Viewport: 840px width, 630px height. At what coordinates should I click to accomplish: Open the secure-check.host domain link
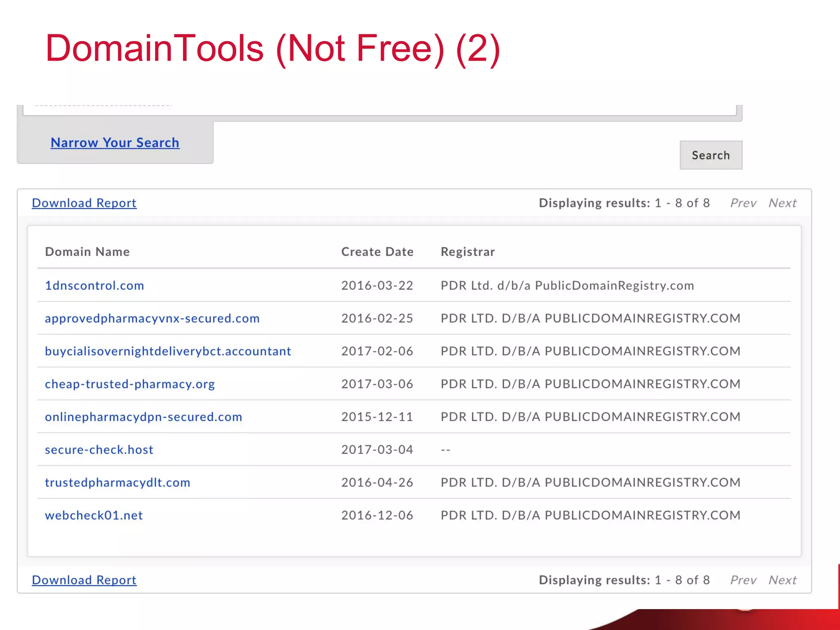(x=99, y=450)
